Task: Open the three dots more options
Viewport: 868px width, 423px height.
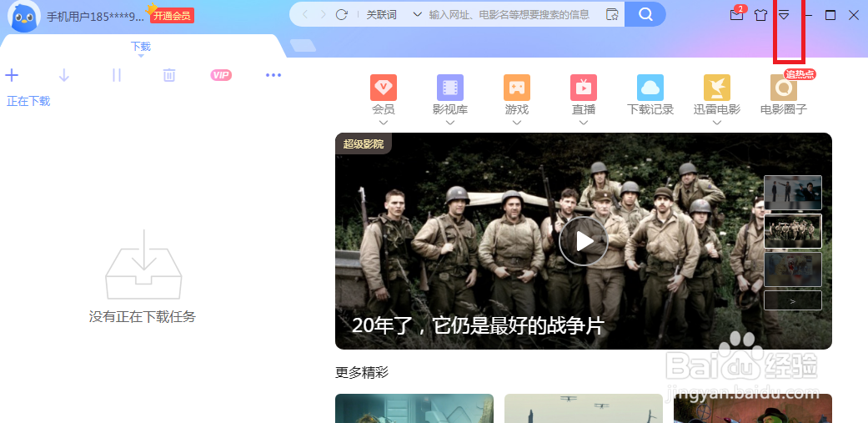Action: 273,75
